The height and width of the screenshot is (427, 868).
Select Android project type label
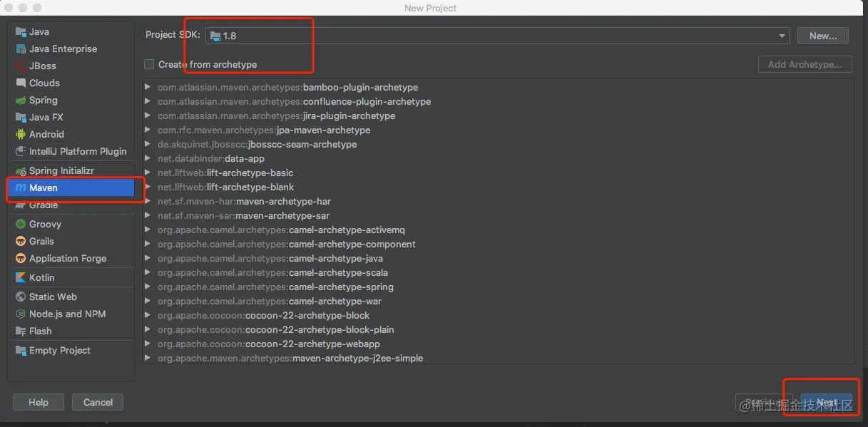[46, 135]
